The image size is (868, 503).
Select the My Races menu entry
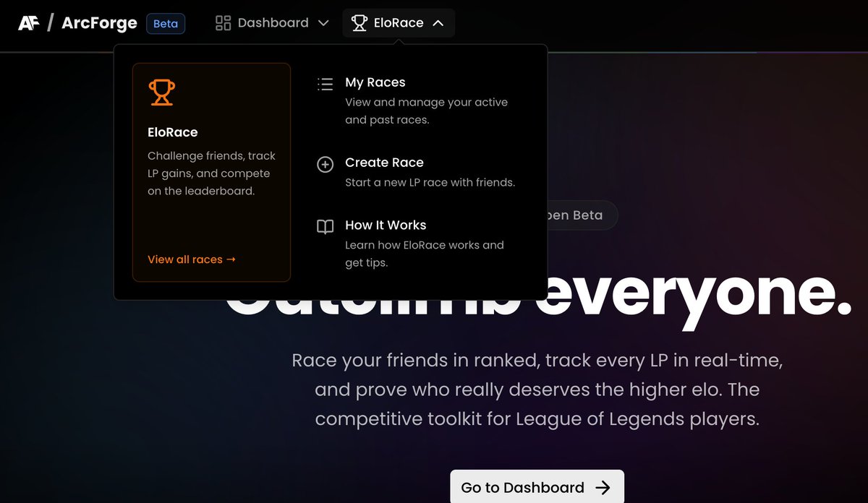click(425, 100)
